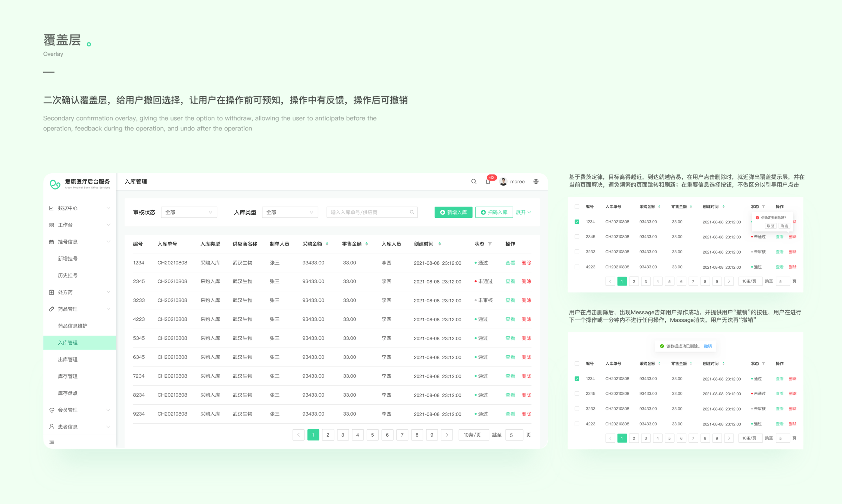842x504 pixels.
Task: Click the 爱康医疗后台服务 logo
Action: pyautogui.click(x=55, y=184)
